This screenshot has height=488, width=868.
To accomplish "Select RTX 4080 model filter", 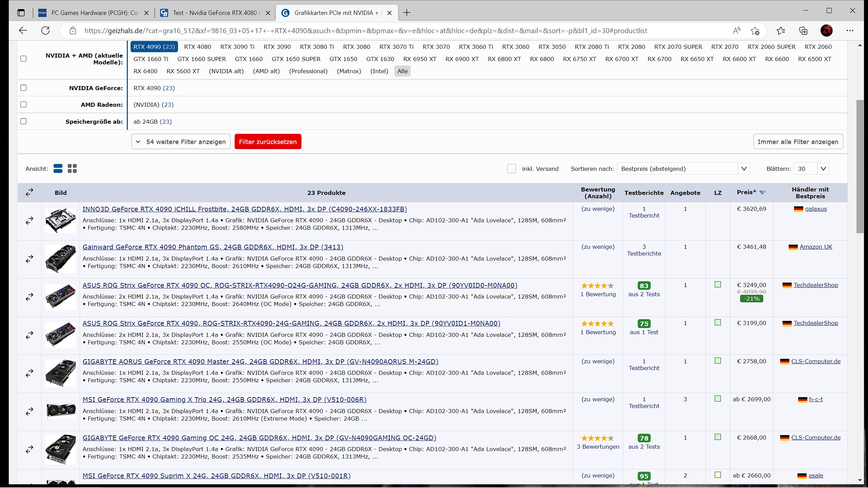I will 197,47.
